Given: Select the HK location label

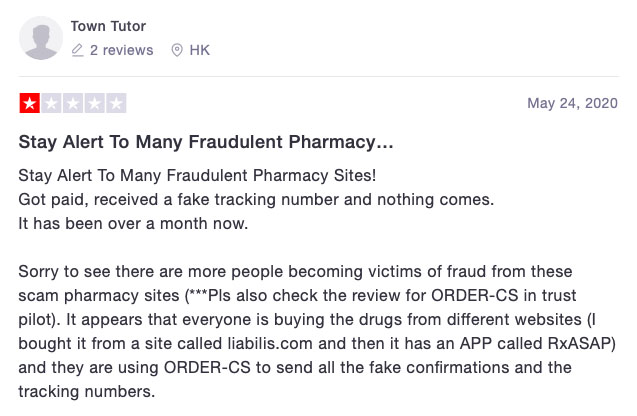Looking at the screenshot, I should (199, 50).
